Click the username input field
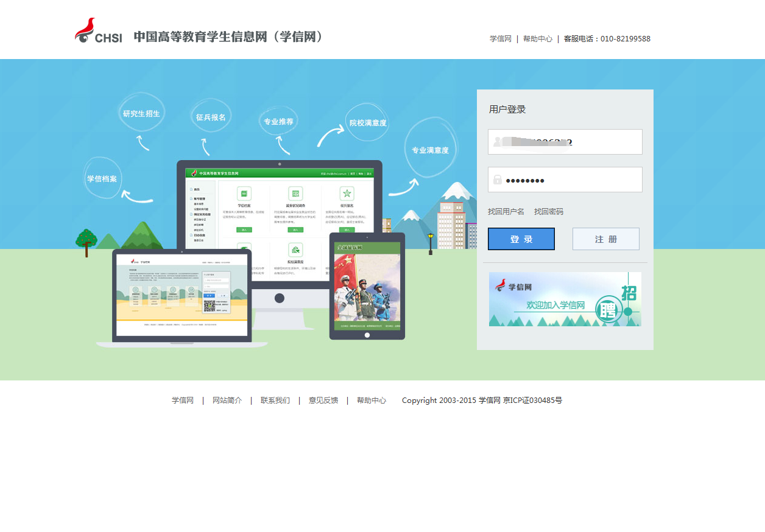 [565, 142]
